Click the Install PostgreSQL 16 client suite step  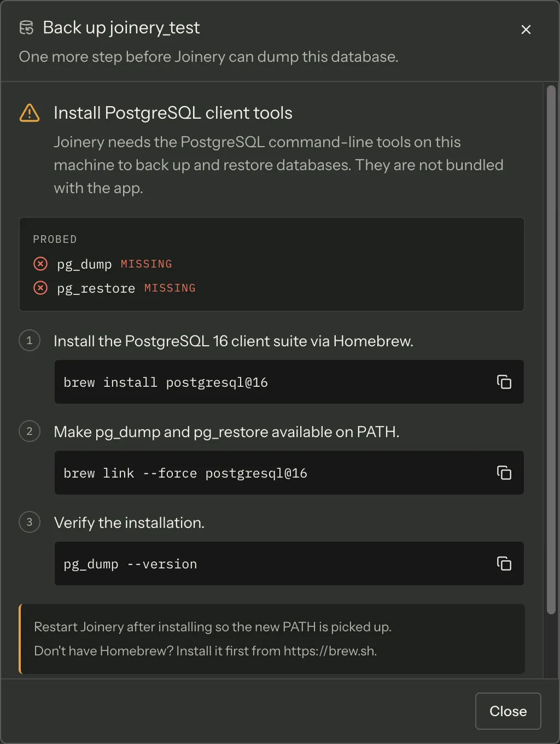click(x=234, y=341)
